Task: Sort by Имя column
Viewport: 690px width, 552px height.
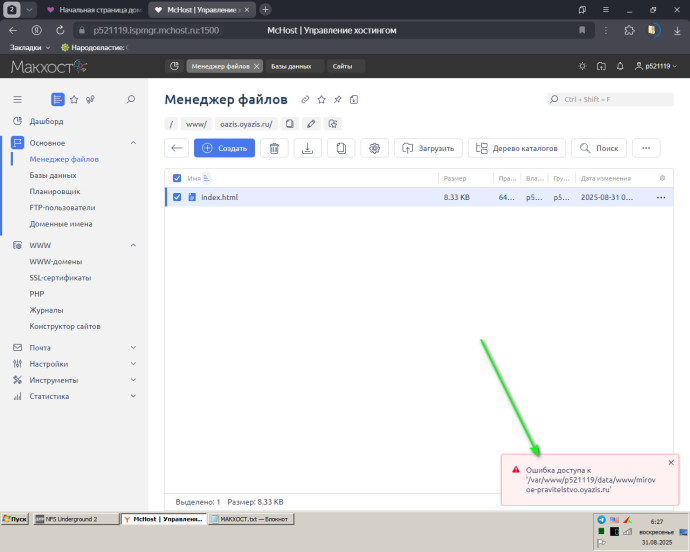Action: click(x=194, y=178)
